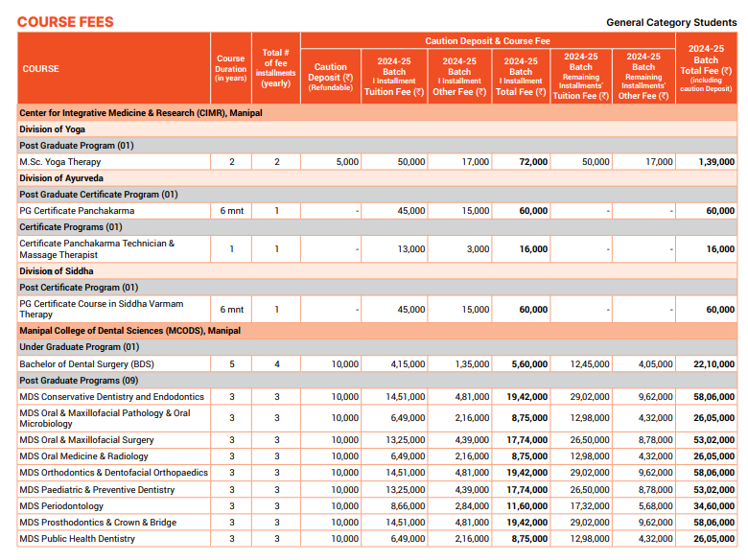The height and width of the screenshot is (560, 748).
Task: Click the Certificate Programs (01) section row
Action: (x=377, y=227)
